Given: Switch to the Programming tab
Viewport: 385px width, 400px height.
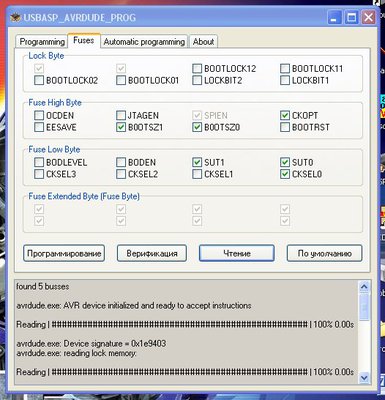Looking at the screenshot, I should pos(42,42).
